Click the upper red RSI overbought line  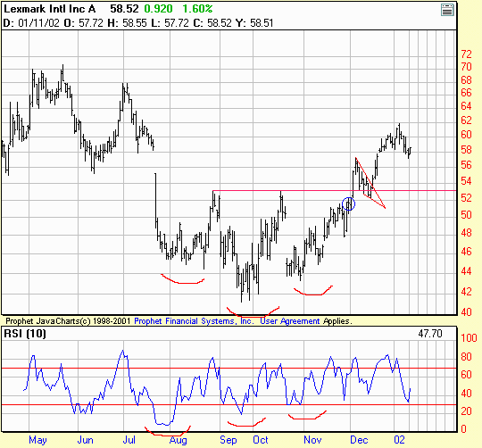click(229, 368)
